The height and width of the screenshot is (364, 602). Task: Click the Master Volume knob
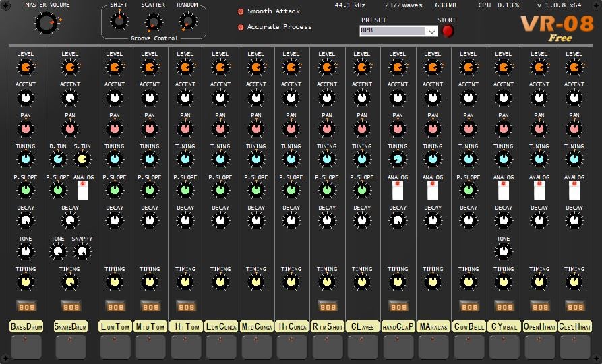(46, 24)
